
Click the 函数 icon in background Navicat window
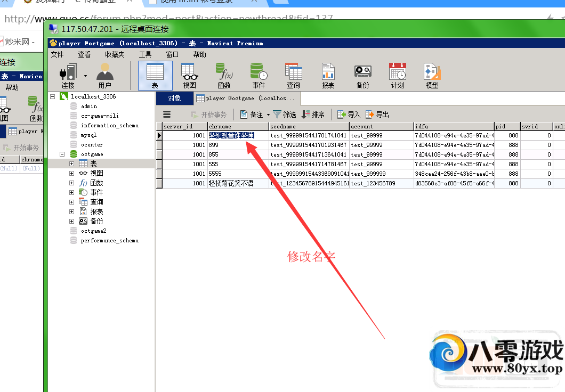[x=36, y=109]
